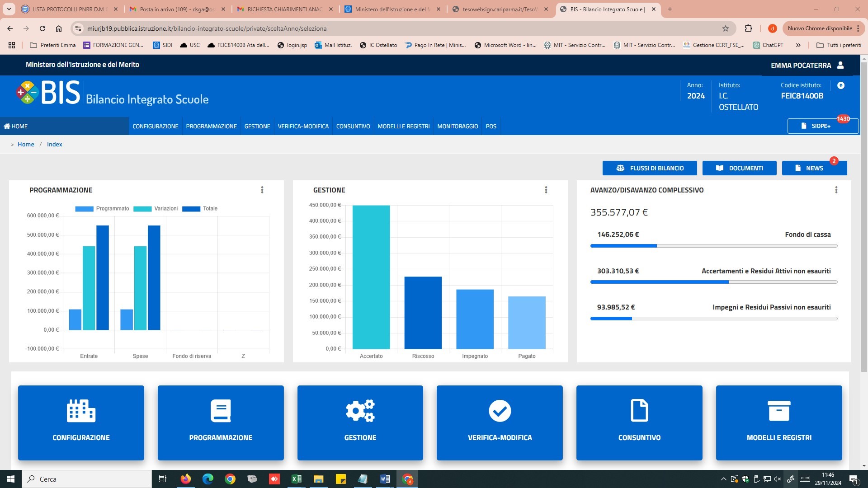Open the Consuntivo tile with document icon
The height and width of the screenshot is (488, 868).
pyautogui.click(x=639, y=422)
